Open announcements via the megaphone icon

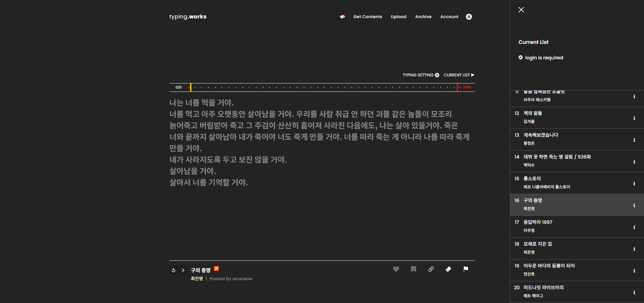click(342, 16)
